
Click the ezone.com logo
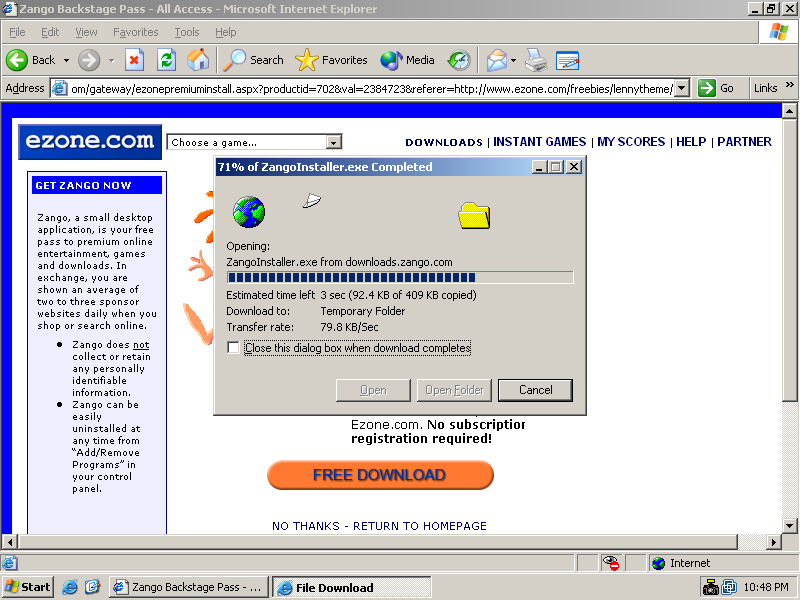pos(90,142)
